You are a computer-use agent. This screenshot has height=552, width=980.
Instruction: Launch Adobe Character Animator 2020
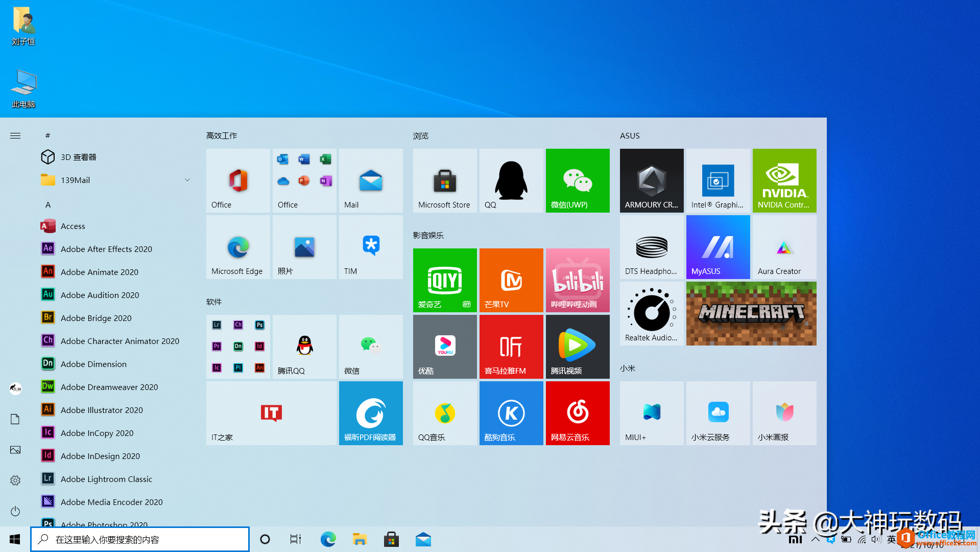point(116,341)
